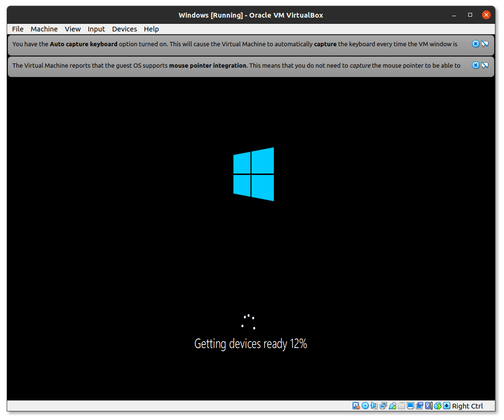This screenshot has height=420, width=504.
Task: Open the Input menu
Action: click(x=96, y=29)
